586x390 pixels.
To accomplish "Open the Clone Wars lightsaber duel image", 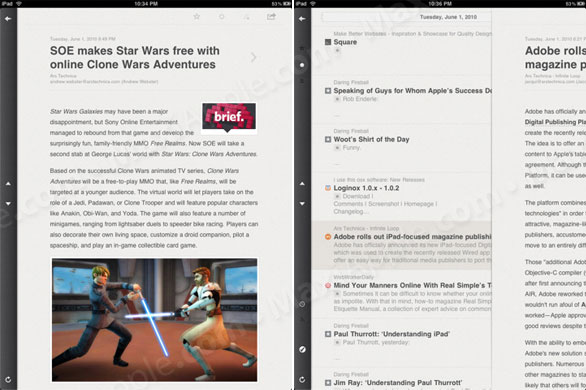I will pos(154,320).
